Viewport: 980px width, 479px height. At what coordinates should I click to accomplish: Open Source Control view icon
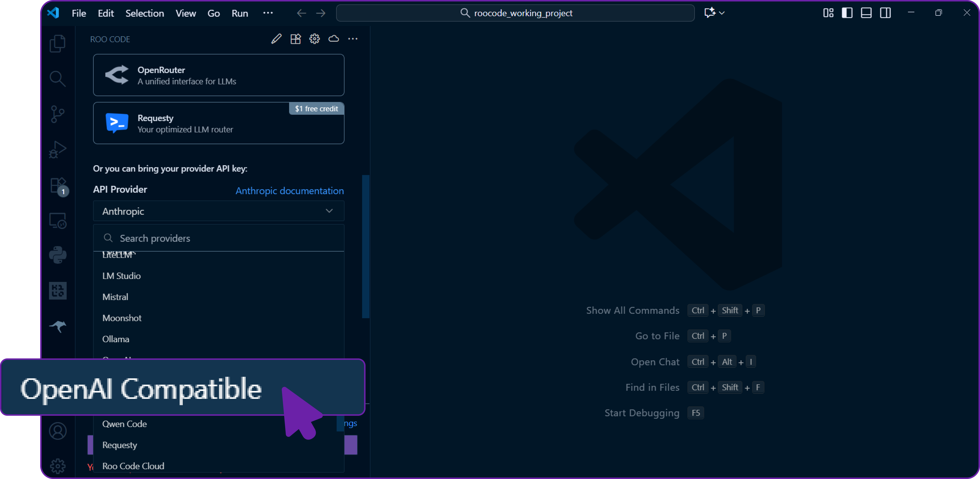click(57, 114)
